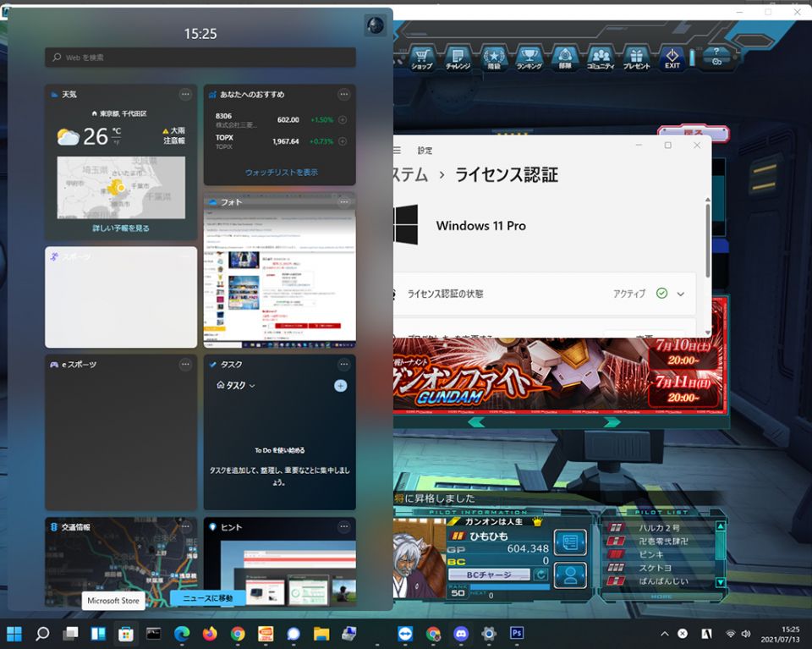Image resolution: width=812 pixels, height=649 pixels.
Task: Open the フォト widget more options menu
Action: point(343,202)
